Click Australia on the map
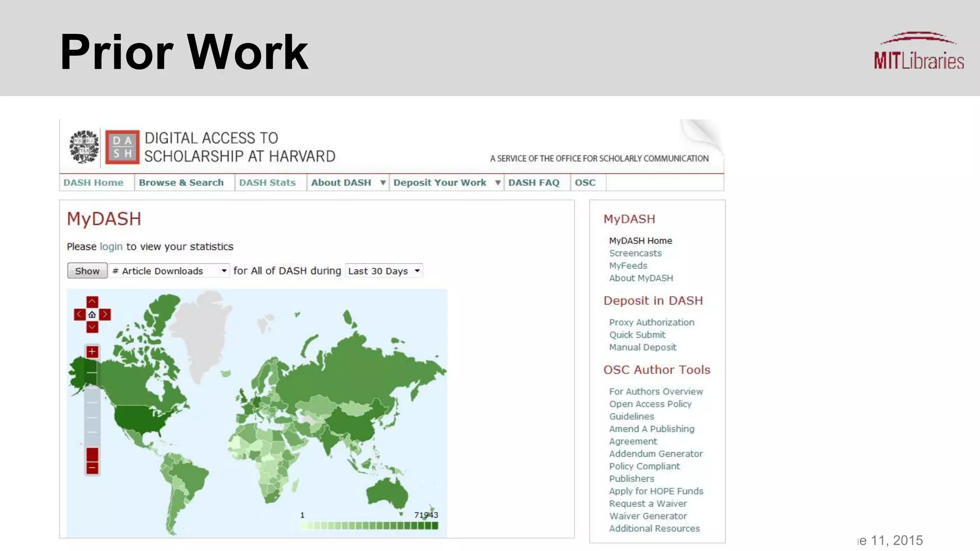The height and width of the screenshot is (551, 980). (387, 493)
